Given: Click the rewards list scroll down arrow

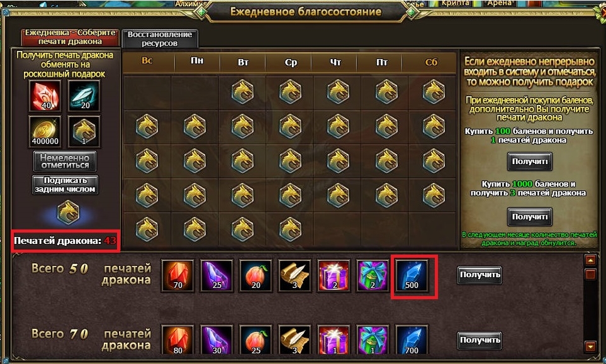Looking at the screenshot, I should tap(590, 346).
